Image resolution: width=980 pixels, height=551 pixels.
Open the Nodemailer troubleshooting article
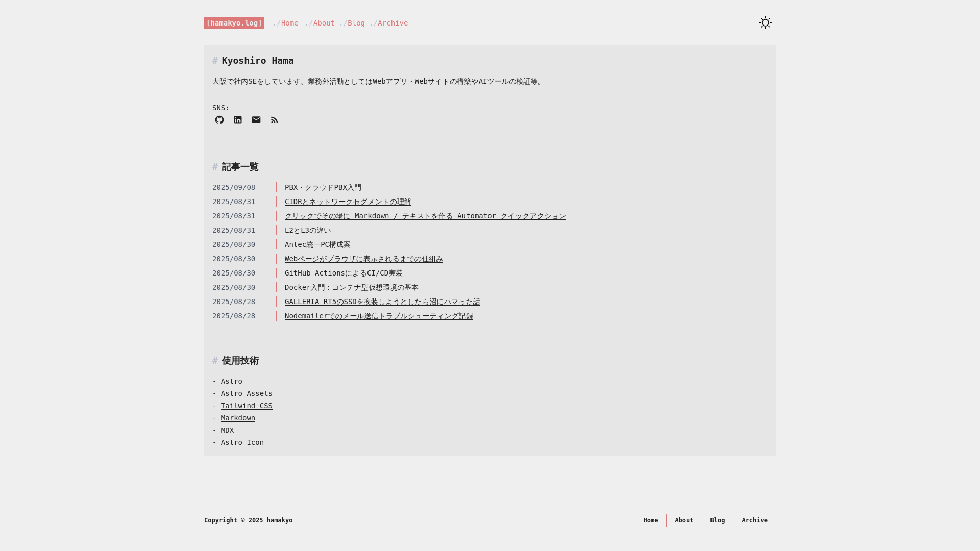379,316
